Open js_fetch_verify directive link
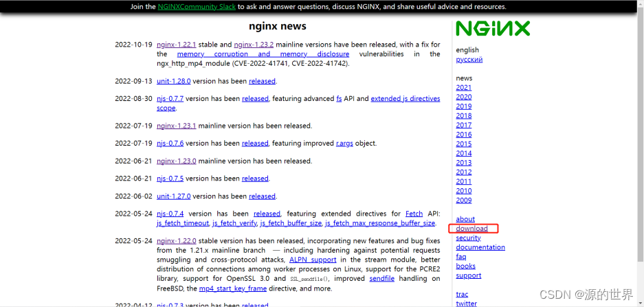 234,223
